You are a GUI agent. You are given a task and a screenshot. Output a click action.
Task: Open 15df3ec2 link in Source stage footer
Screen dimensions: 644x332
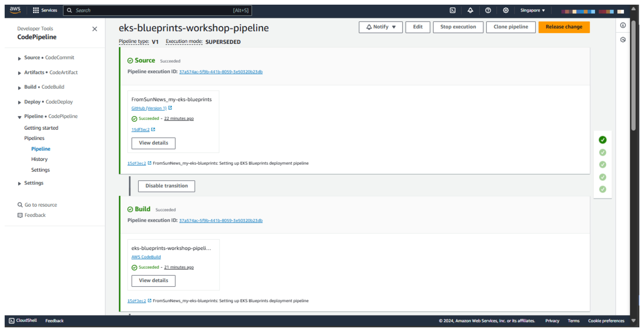pyautogui.click(x=136, y=163)
